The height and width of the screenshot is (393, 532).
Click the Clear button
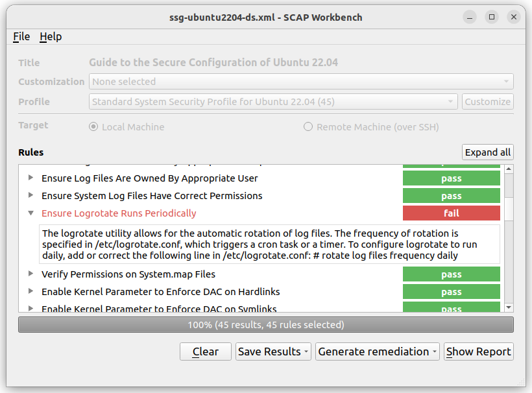pos(206,351)
